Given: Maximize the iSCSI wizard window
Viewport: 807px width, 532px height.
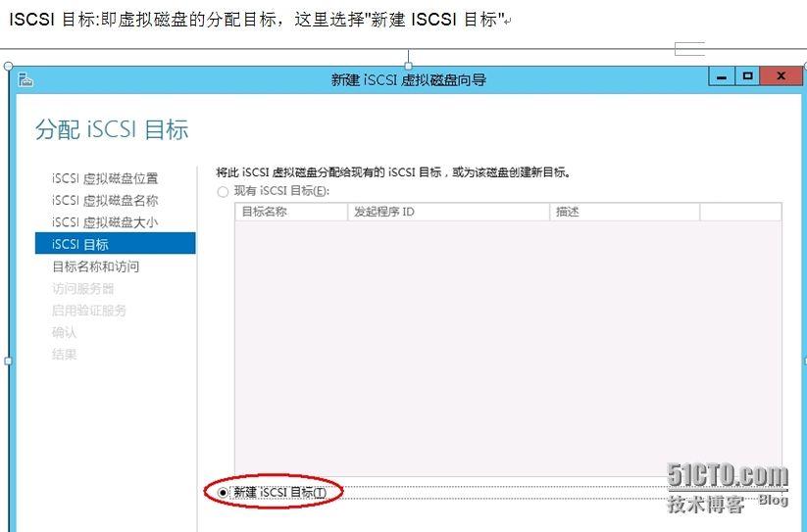Looking at the screenshot, I should pos(747,76).
